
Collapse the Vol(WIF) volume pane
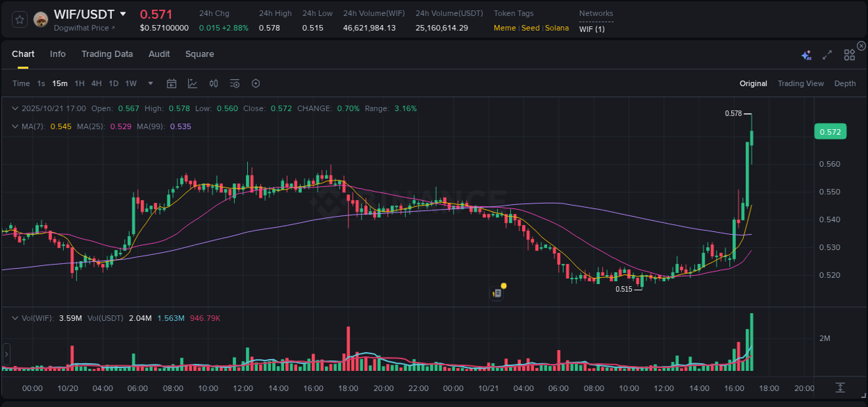(15, 317)
